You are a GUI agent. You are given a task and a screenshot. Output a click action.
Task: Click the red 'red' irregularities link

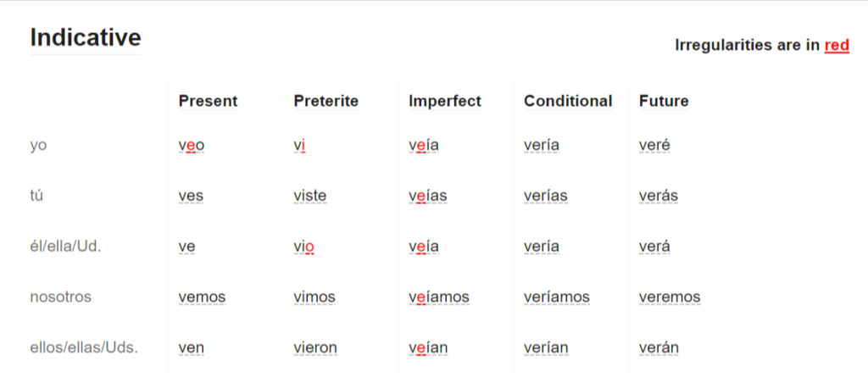click(x=837, y=45)
